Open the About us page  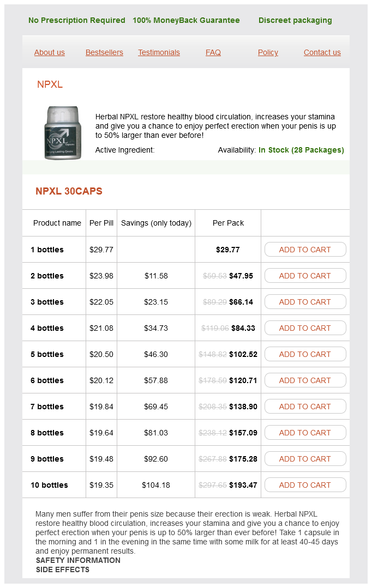click(50, 52)
